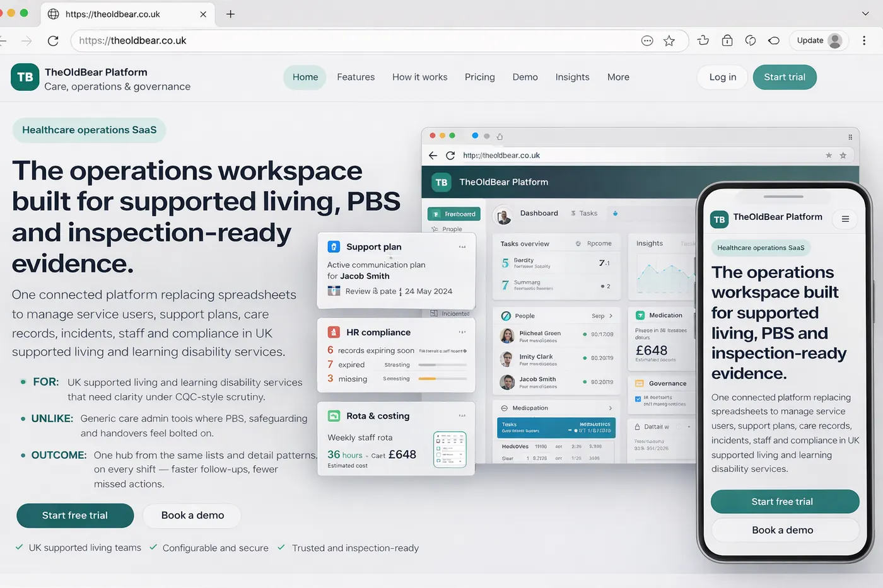883x588 pixels.
Task: Select Features in the navigation bar
Action: 356,77
